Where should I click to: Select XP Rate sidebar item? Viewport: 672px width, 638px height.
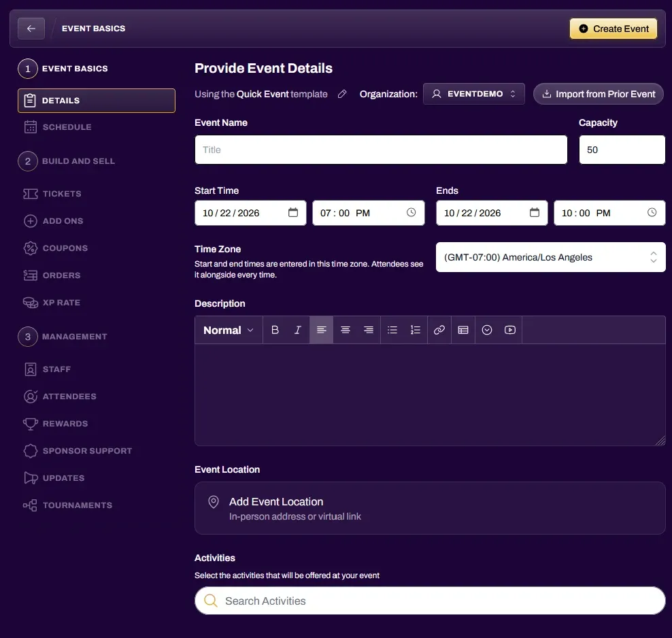52,303
